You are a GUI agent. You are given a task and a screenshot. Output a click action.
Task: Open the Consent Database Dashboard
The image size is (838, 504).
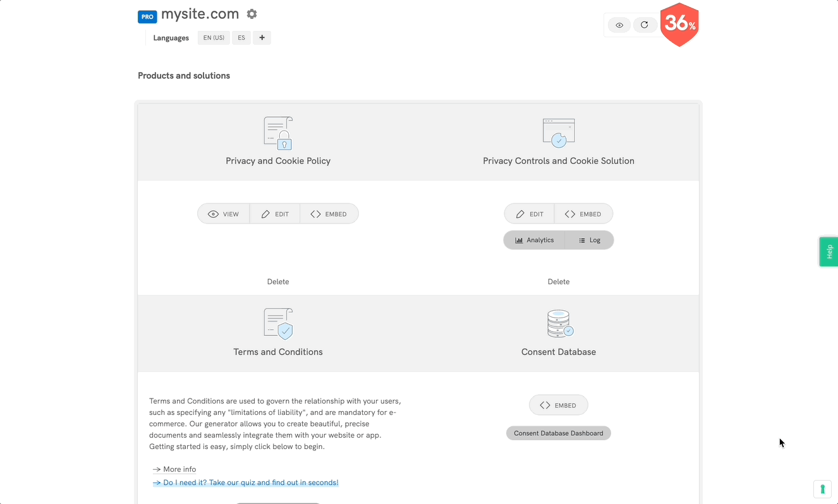point(559,433)
